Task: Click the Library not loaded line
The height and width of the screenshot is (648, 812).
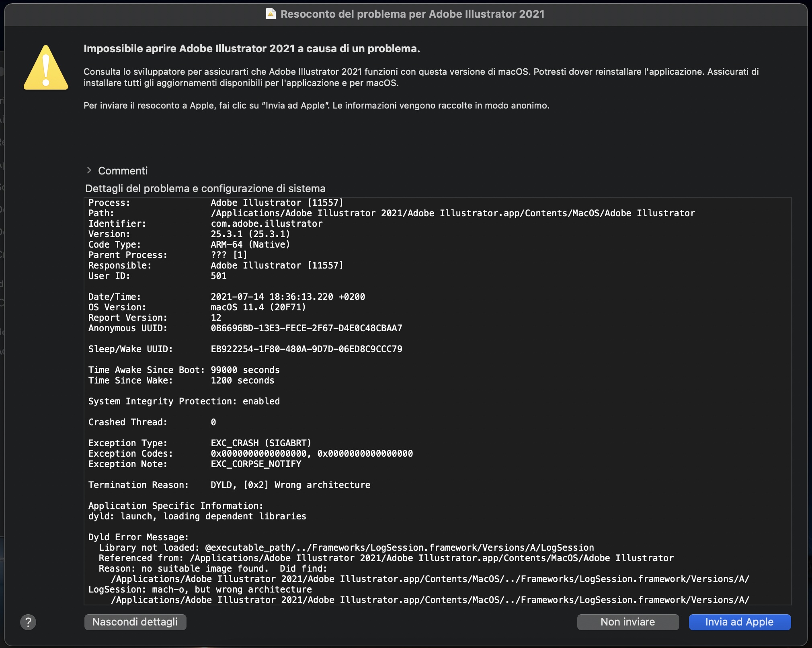Action: 347,548
